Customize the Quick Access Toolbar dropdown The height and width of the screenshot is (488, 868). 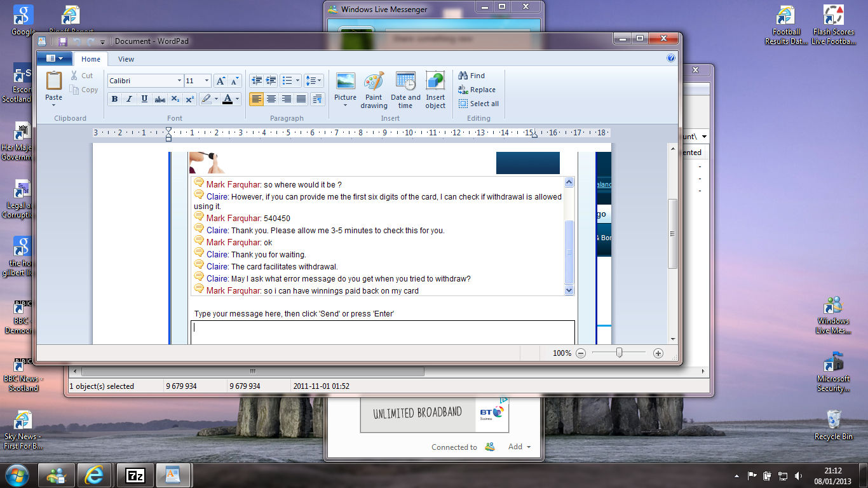pyautogui.click(x=103, y=42)
